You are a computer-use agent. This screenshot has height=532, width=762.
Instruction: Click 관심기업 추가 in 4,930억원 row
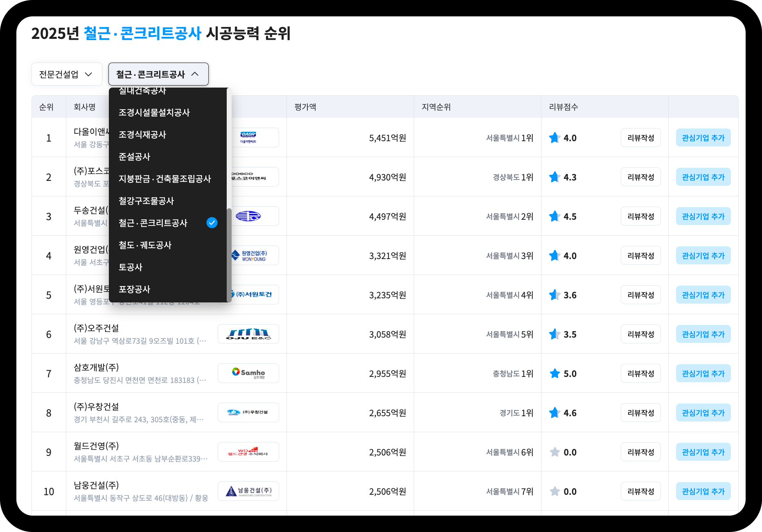click(x=703, y=177)
